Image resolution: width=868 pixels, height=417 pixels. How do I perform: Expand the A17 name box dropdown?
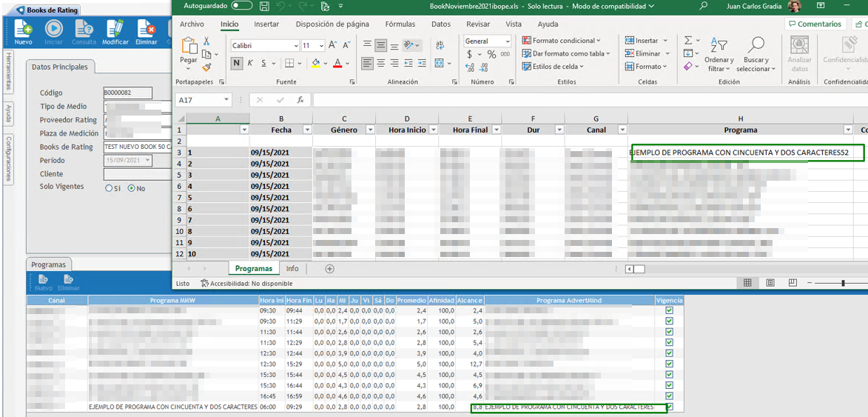pyautogui.click(x=226, y=100)
